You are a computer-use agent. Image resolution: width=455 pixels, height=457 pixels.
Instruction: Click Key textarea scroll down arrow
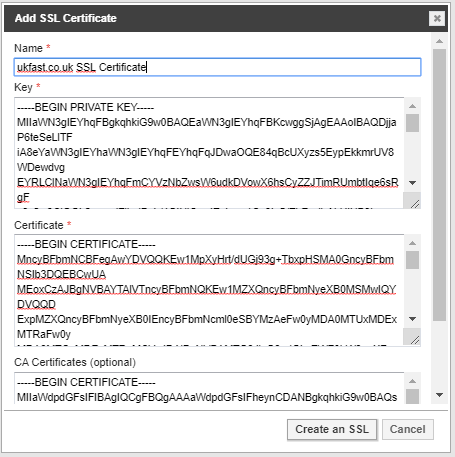[x=412, y=183]
